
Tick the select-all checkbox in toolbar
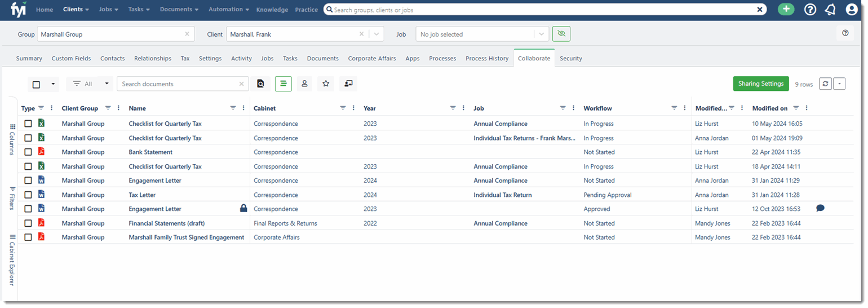click(36, 84)
